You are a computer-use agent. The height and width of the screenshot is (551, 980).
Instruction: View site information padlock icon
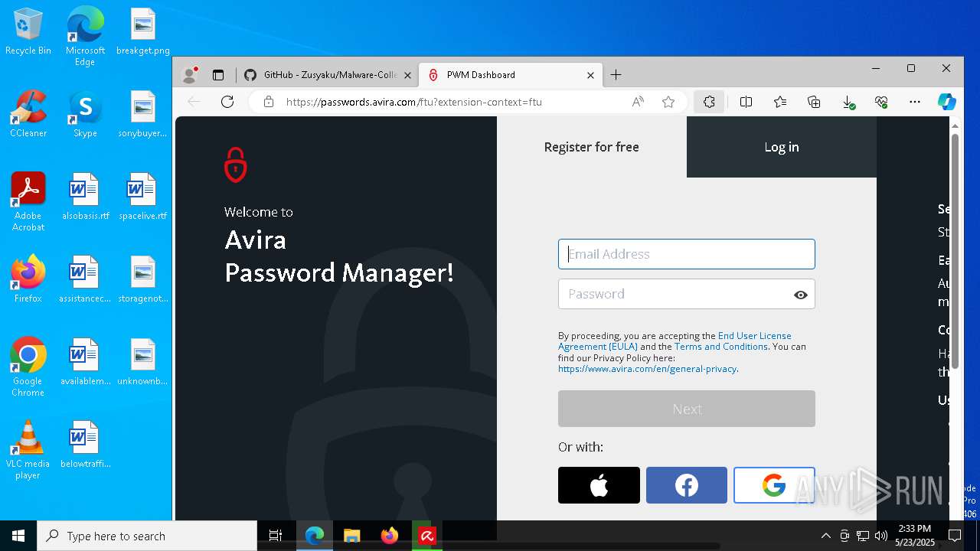click(268, 102)
